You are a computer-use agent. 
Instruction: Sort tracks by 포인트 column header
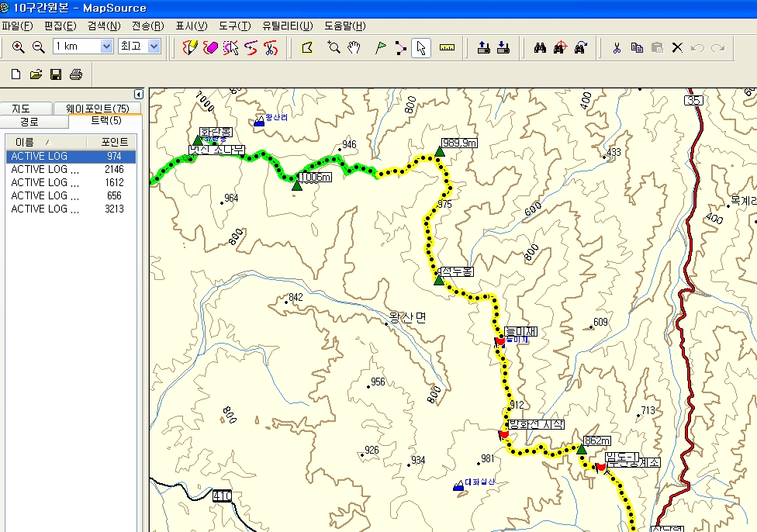(x=112, y=142)
